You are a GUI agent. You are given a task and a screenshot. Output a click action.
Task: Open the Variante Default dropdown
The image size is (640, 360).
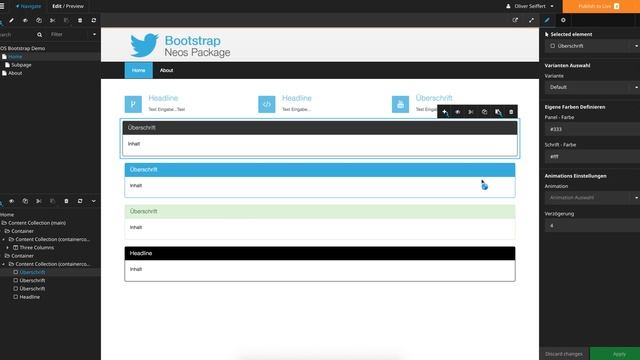pyautogui.click(x=592, y=87)
